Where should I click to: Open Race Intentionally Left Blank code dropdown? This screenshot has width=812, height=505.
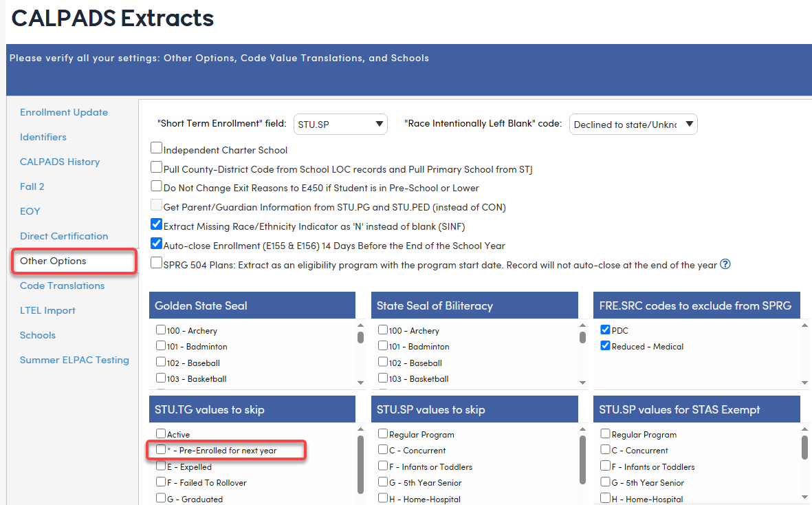click(x=633, y=125)
